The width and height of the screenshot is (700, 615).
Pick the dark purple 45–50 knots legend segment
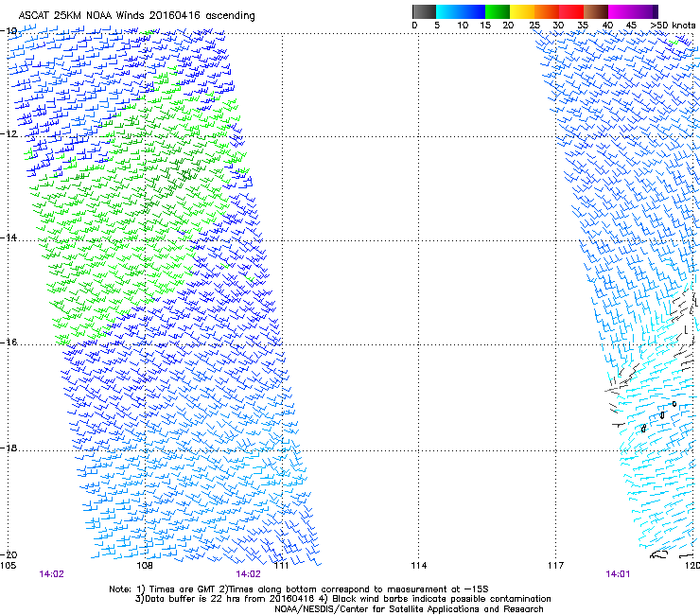pyautogui.click(x=645, y=11)
